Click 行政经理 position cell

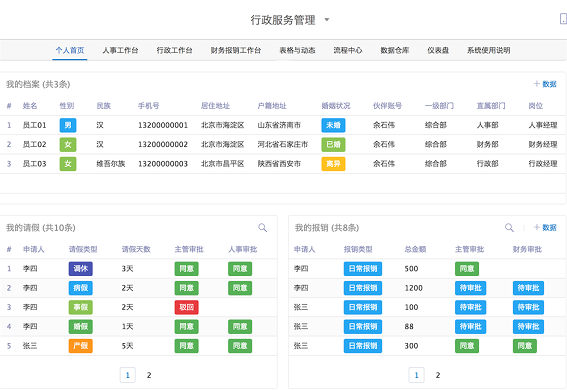click(x=543, y=164)
